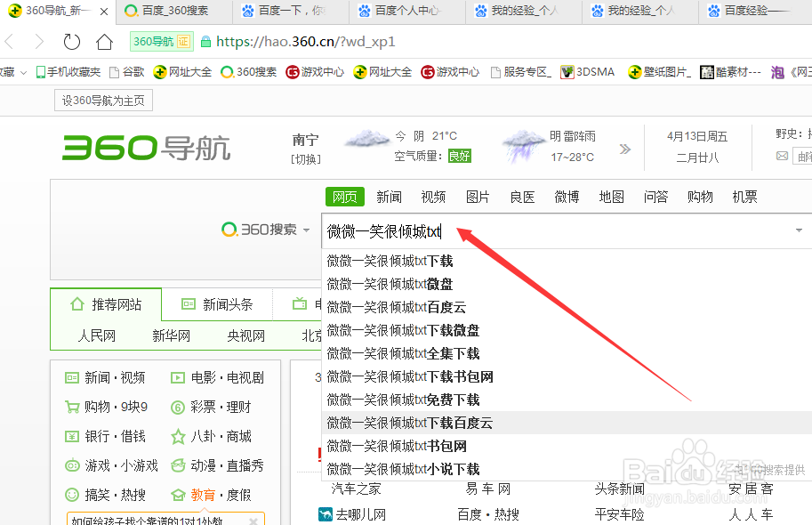
Task: Click the 购物·9块9 shopping cart icon
Action: point(72,406)
